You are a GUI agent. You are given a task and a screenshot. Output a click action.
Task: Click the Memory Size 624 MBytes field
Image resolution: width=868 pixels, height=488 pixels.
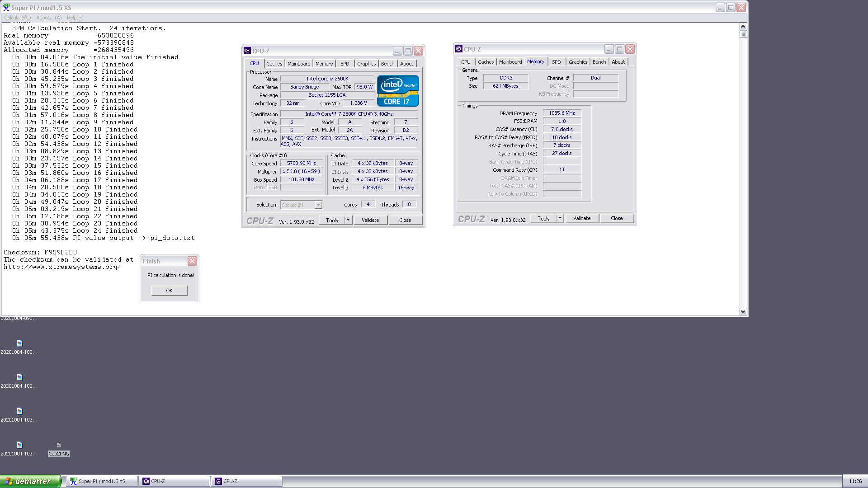505,86
